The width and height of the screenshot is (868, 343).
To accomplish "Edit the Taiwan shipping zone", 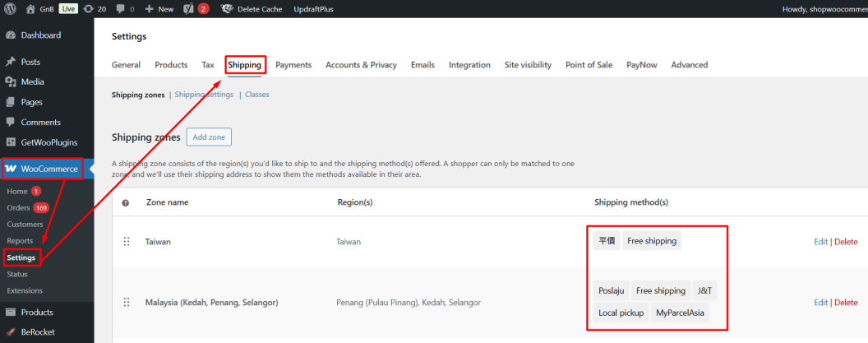I will point(820,242).
